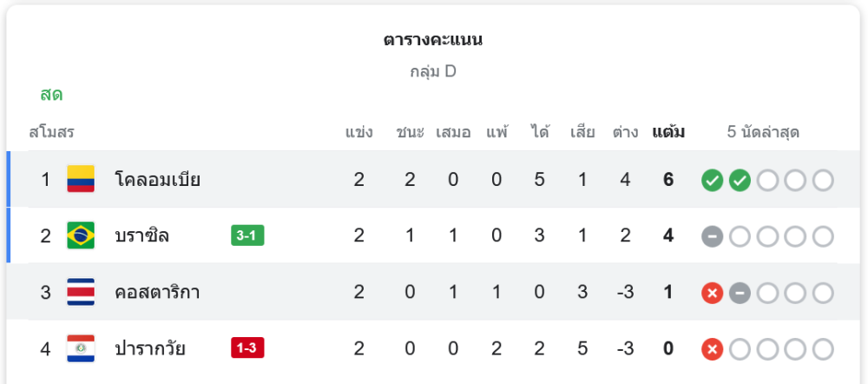Image resolution: width=868 pixels, height=384 pixels.
Task: Click the Brazil flag icon
Action: click(81, 235)
